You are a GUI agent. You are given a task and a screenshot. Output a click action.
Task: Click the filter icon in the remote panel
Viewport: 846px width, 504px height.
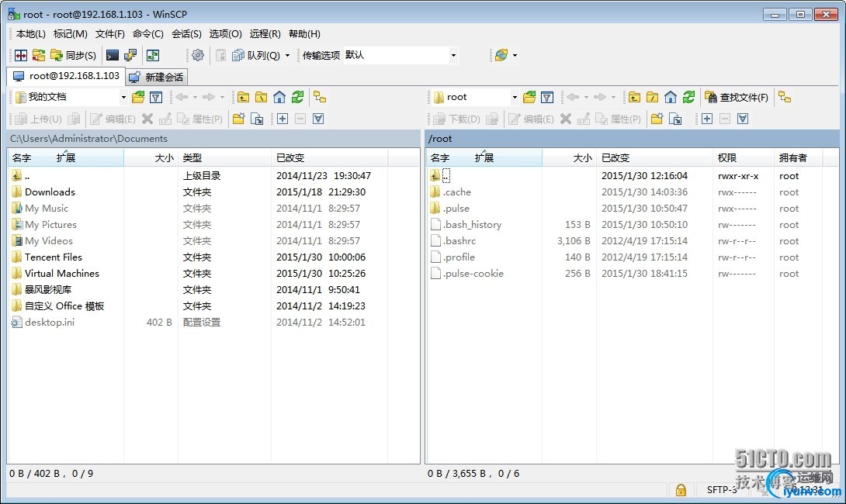547,97
